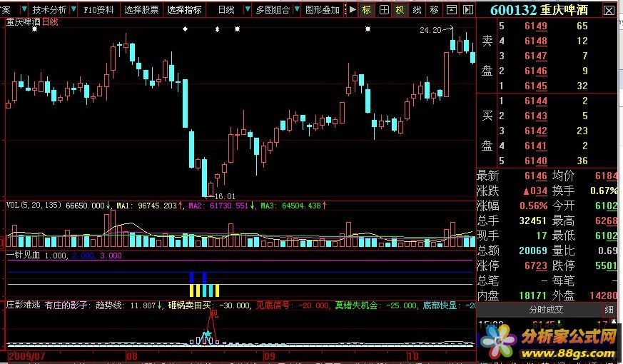Screen dimensions: 623x364
Task: Switch to the 分时成交 tab
Action: point(547,310)
